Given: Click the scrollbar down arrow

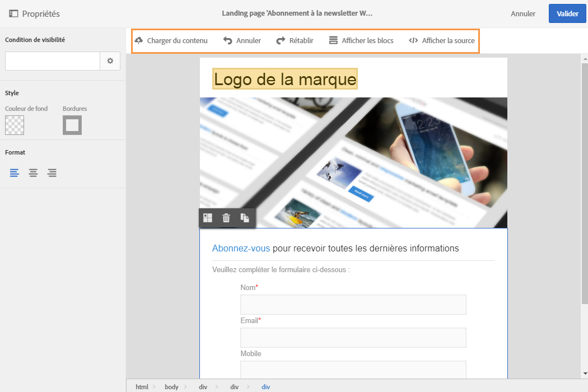Looking at the screenshot, I should (585, 374).
